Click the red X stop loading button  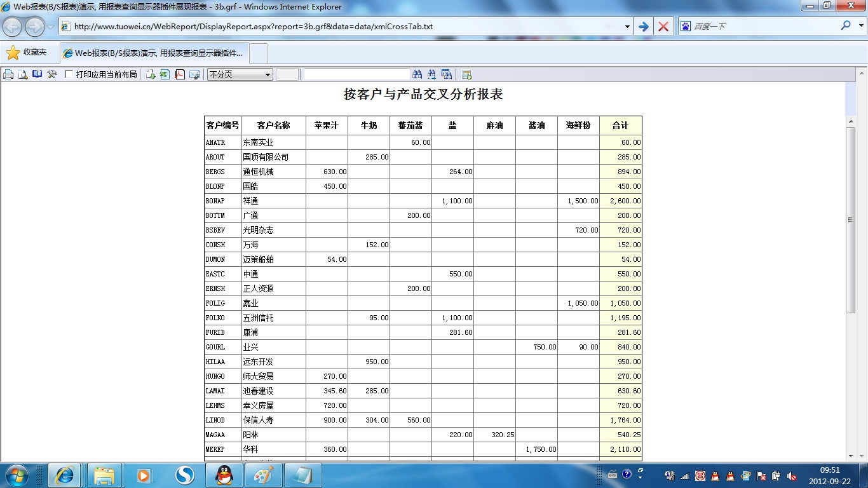pyautogui.click(x=663, y=27)
